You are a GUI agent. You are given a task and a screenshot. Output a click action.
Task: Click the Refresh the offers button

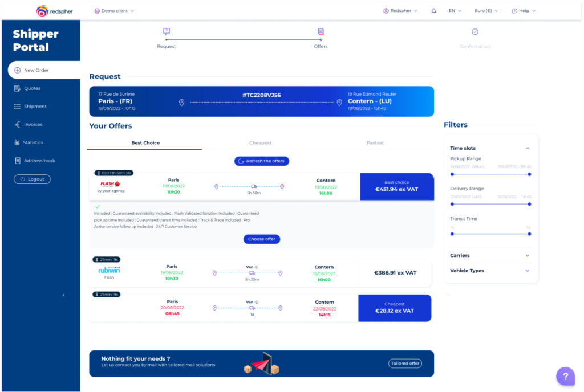262,161
